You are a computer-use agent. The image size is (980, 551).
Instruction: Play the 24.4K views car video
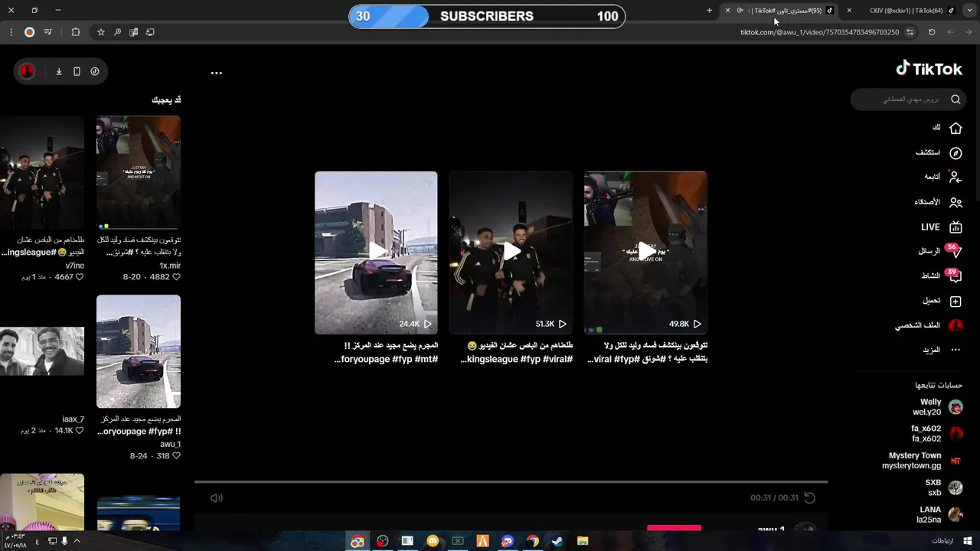(376, 253)
